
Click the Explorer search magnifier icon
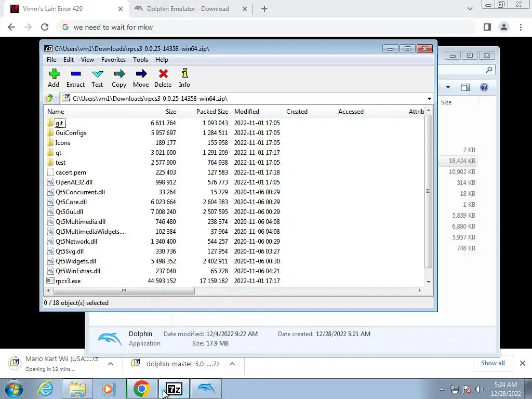tap(489, 70)
